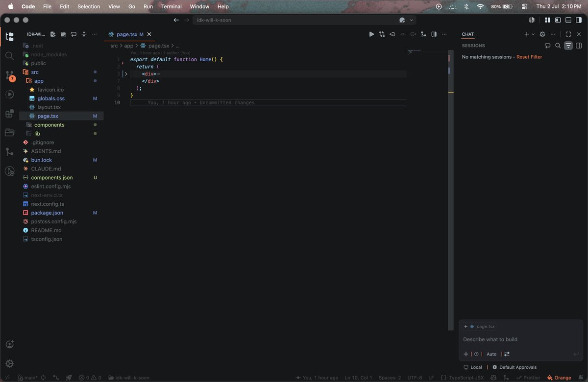
Task: Click the Copilot icon in status bar
Action: click(494, 378)
